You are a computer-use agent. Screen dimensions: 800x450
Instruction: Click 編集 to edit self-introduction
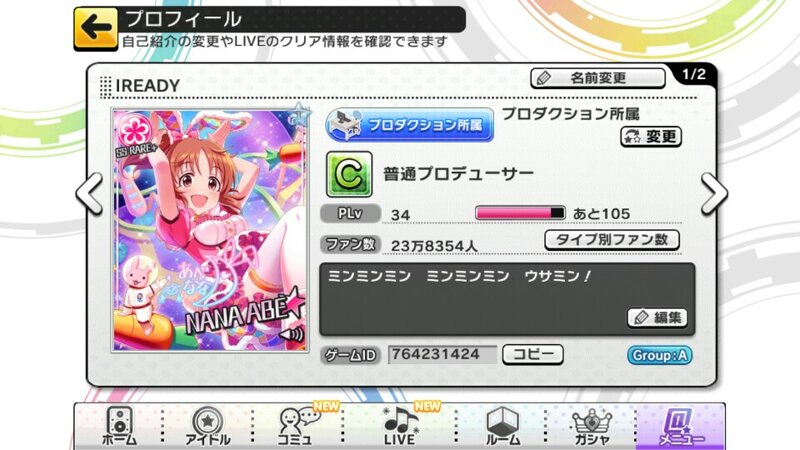coord(657,318)
